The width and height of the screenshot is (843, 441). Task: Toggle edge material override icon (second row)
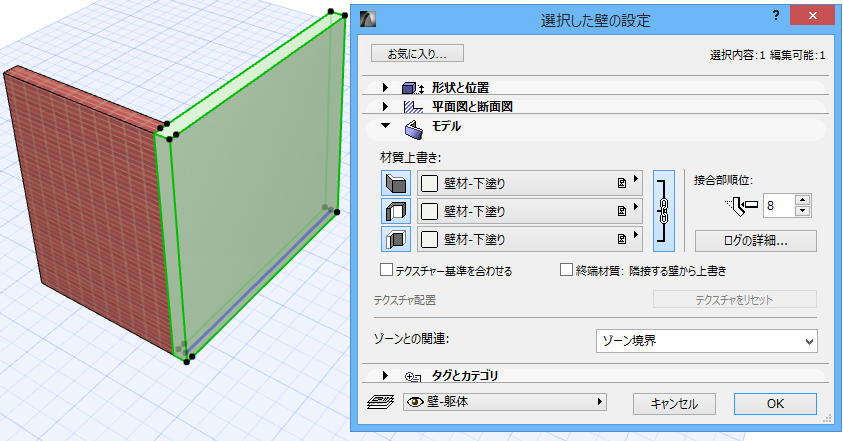[396, 211]
